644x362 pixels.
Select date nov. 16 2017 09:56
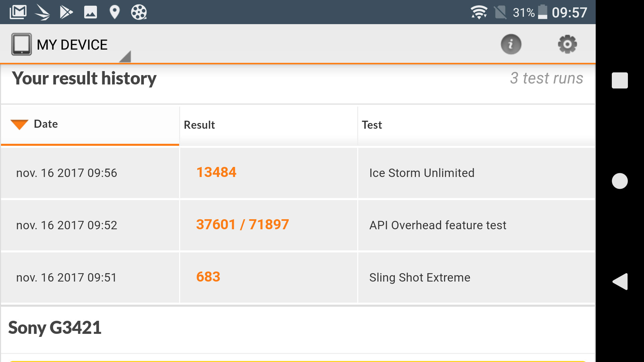(x=66, y=173)
